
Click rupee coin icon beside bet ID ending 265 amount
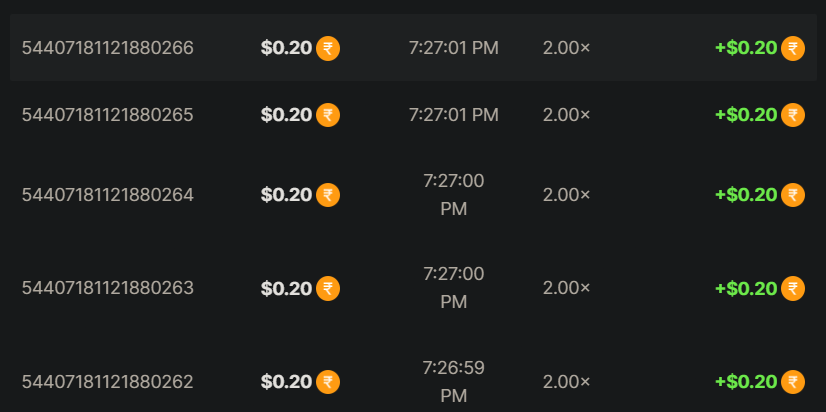click(328, 115)
